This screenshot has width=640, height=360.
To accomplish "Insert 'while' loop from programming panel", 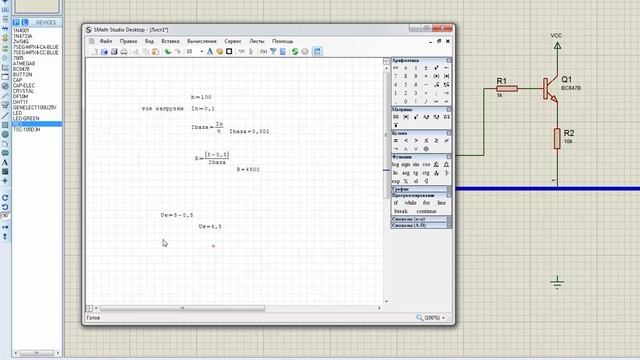I will (410, 203).
